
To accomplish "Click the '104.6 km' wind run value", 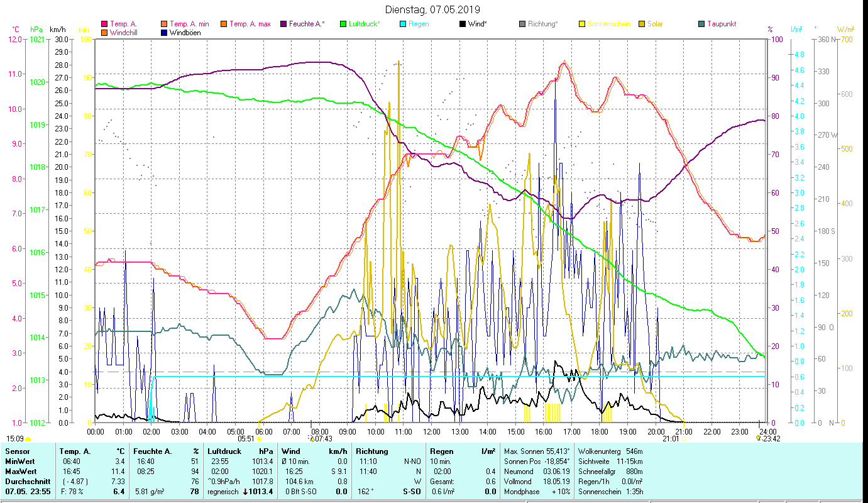I will coord(300,482).
